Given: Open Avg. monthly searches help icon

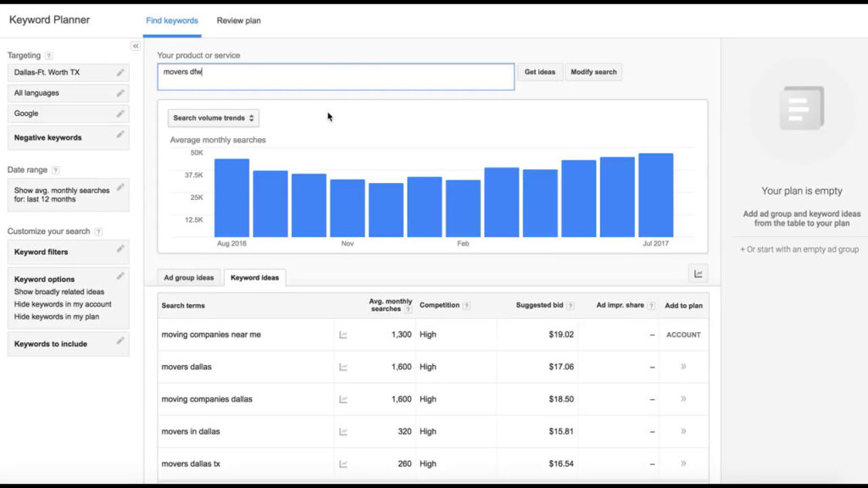Looking at the screenshot, I should pyautogui.click(x=408, y=309).
